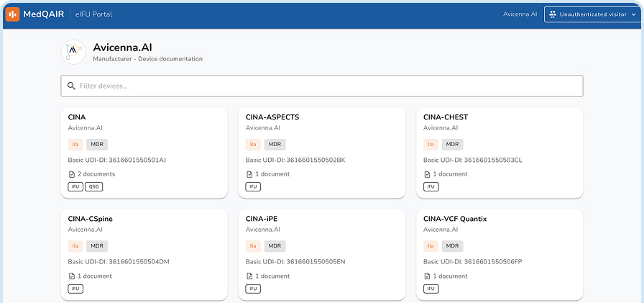This screenshot has height=303, width=644.
Task: Click the MDR badge on CINA card
Action: click(97, 145)
